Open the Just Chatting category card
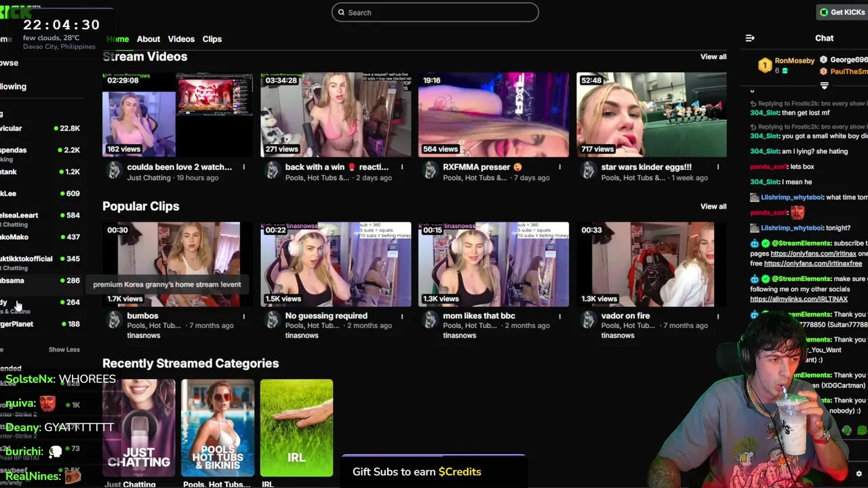The height and width of the screenshot is (488, 868). click(x=139, y=428)
